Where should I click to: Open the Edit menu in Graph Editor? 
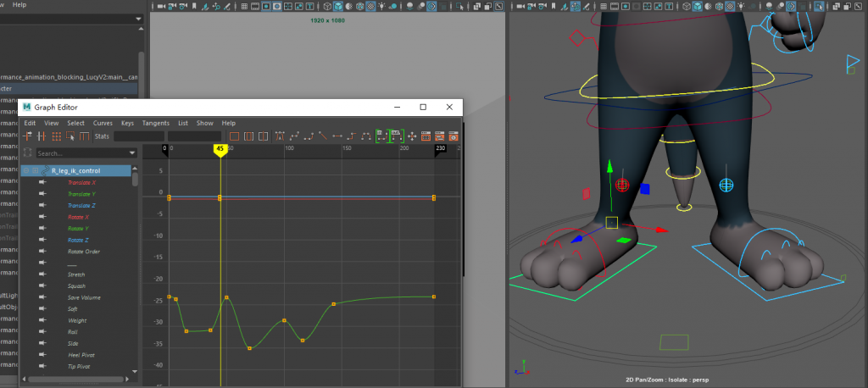pyautogui.click(x=30, y=123)
